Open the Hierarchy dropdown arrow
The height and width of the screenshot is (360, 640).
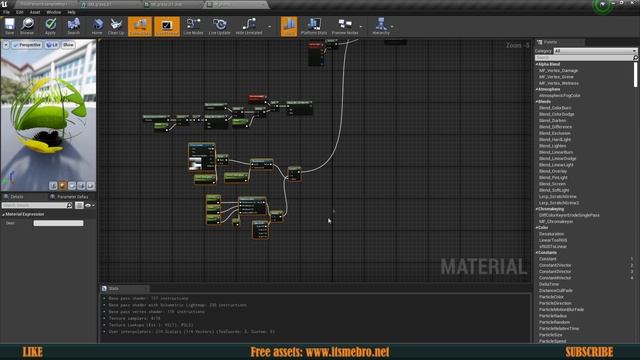point(392,27)
